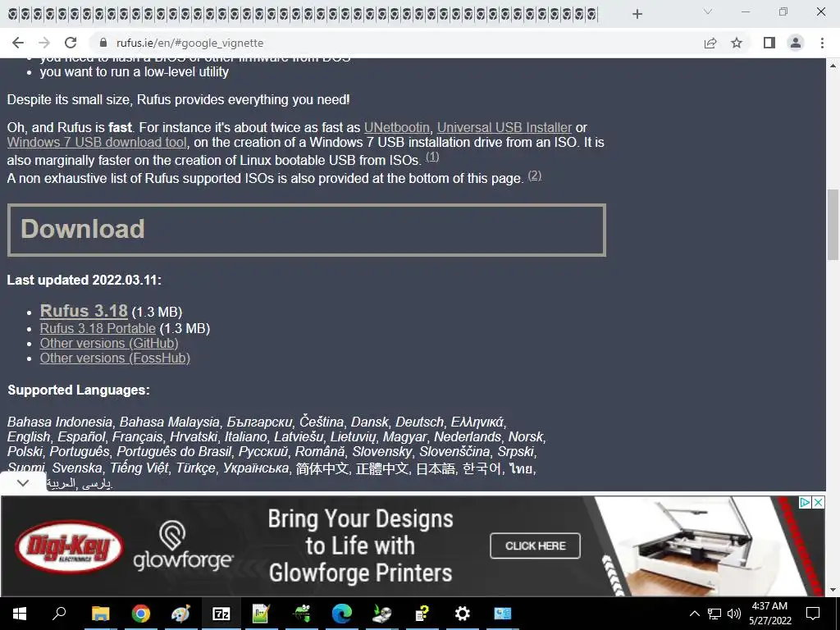
Task: Open Other versions (FossHub) link
Action: tap(115, 358)
